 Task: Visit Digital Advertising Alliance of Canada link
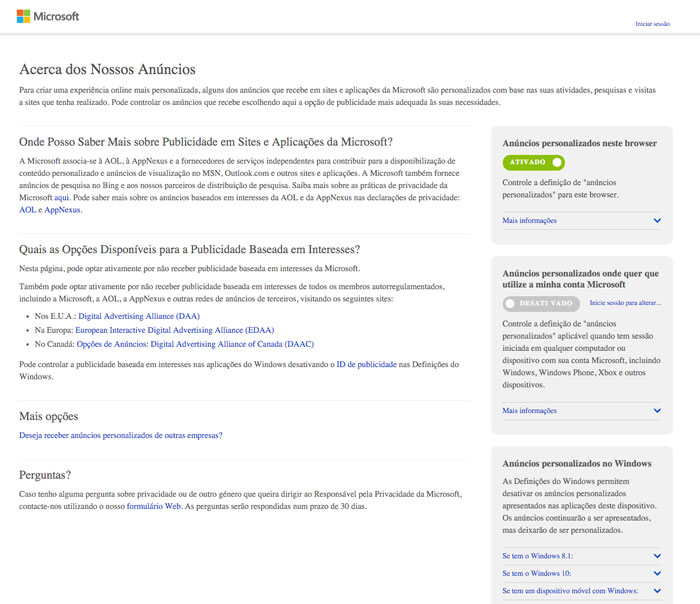(195, 344)
